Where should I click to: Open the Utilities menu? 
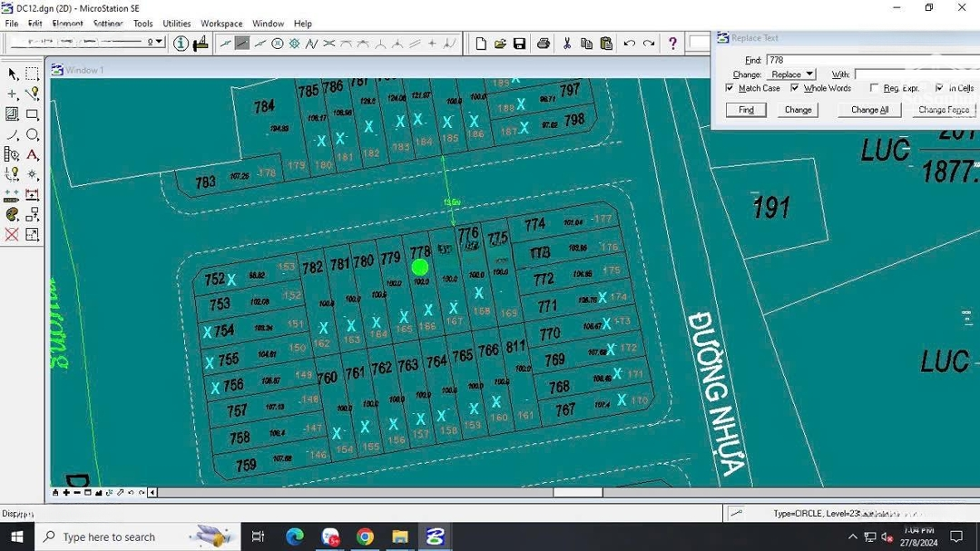[176, 24]
